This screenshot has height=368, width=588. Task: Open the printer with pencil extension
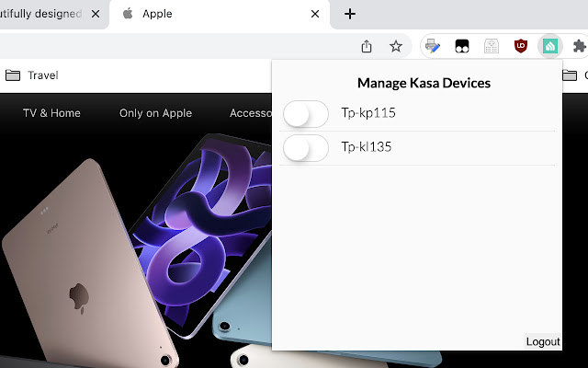433,46
